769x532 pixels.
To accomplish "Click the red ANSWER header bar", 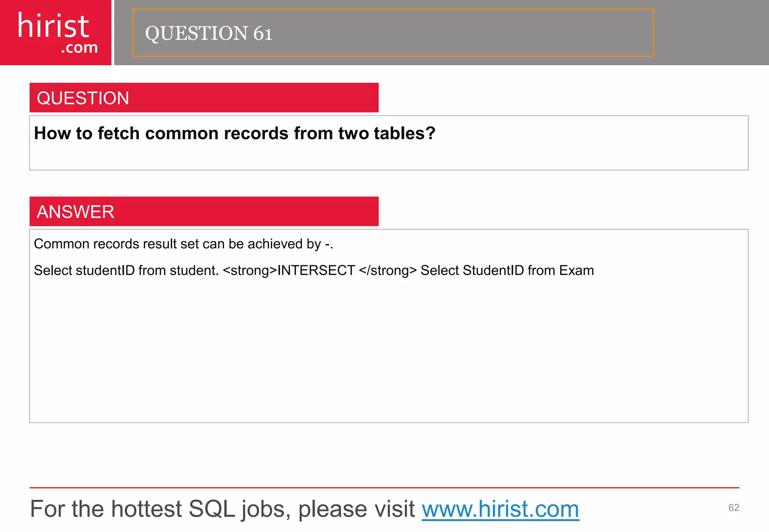I will click(204, 211).
